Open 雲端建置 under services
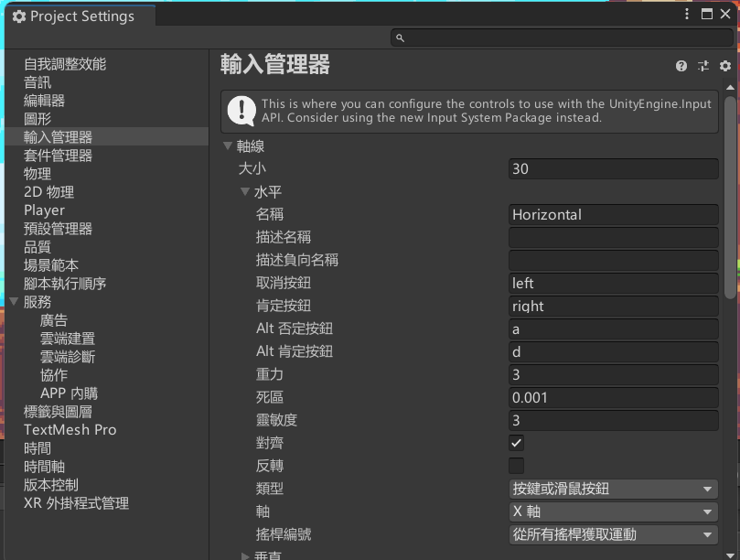This screenshot has width=740, height=560. coord(68,338)
